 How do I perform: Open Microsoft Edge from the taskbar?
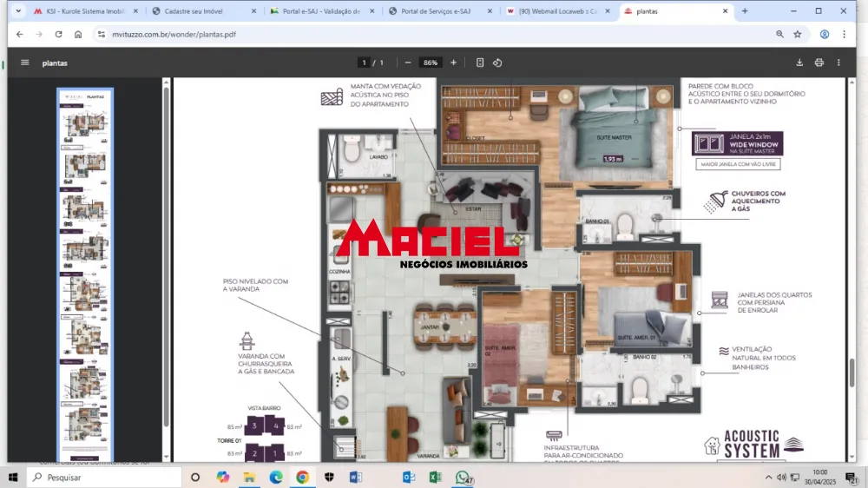click(x=276, y=477)
